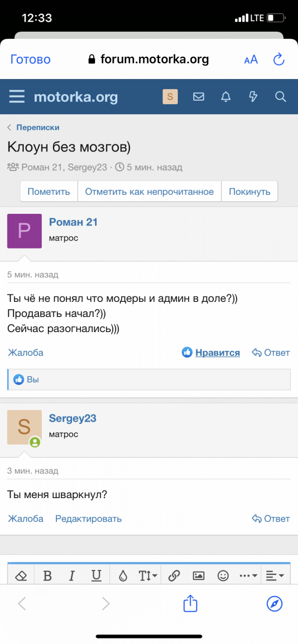Open the bell alerts icon
This screenshot has width=298, height=644.
click(x=226, y=97)
